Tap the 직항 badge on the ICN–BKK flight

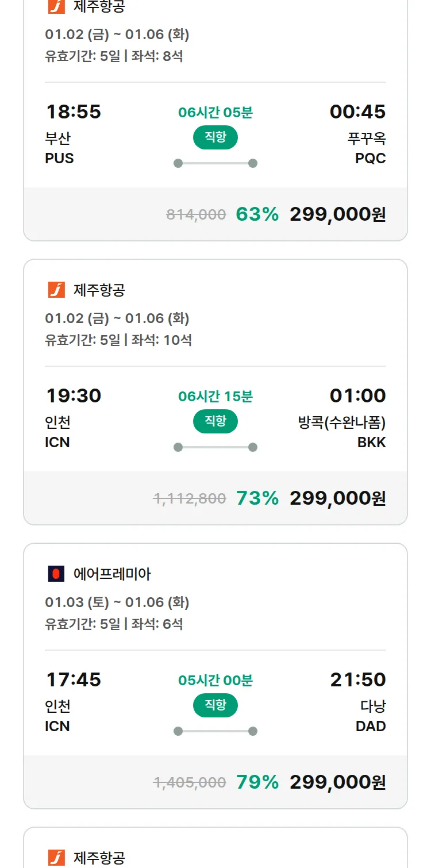pyautogui.click(x=215, y=421)
